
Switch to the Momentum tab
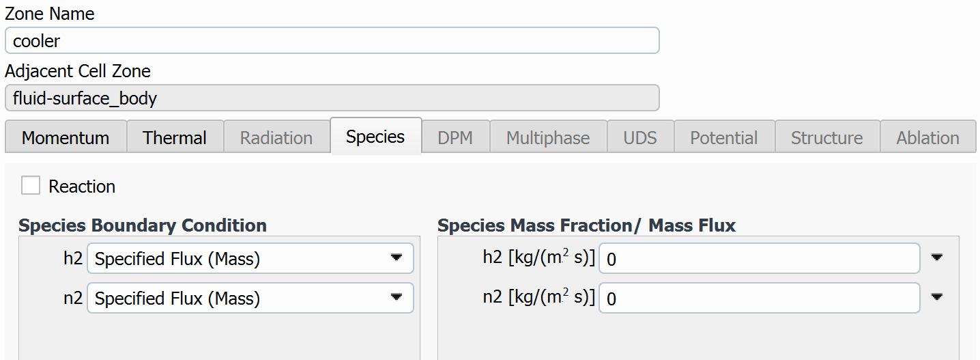[x=66, y=138]
